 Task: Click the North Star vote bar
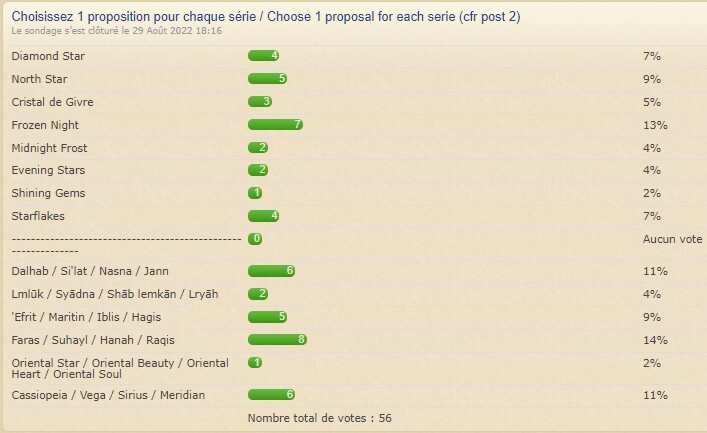(267, 78)
